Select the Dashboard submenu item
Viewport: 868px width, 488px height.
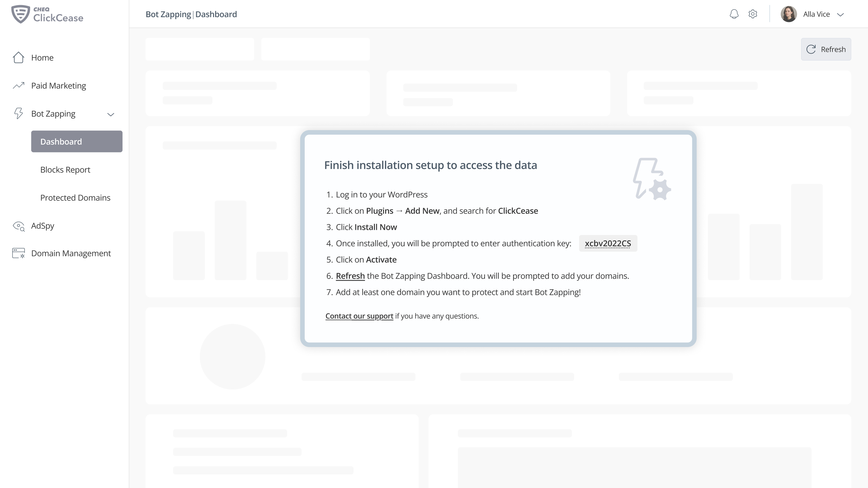tap(77, 142)
